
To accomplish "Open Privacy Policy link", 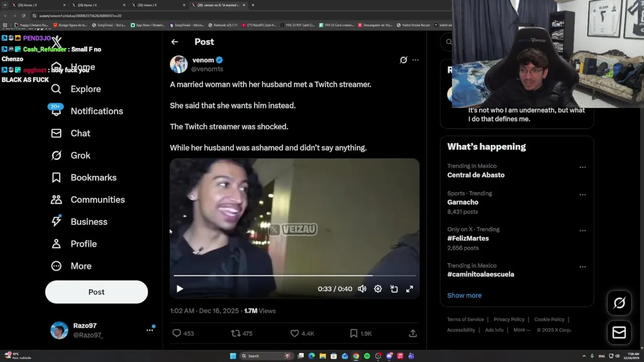I will pos(509,319).
